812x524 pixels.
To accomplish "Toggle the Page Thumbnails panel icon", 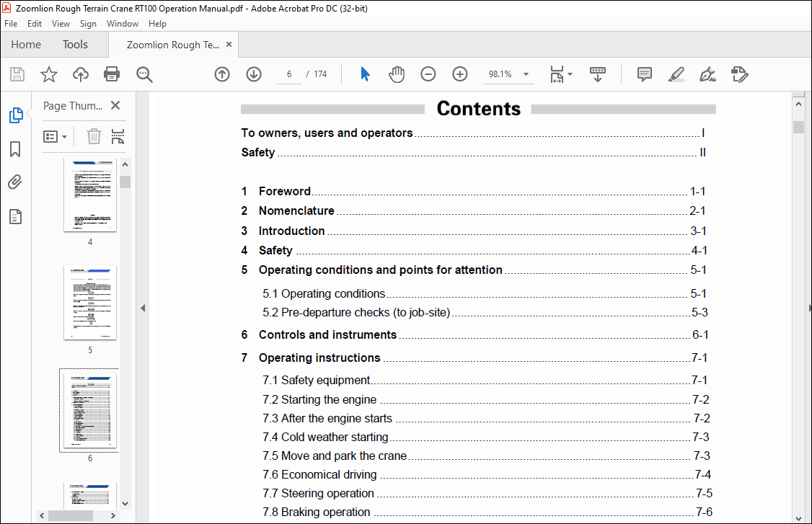I will pyautogui.click(x=16, y=115).
